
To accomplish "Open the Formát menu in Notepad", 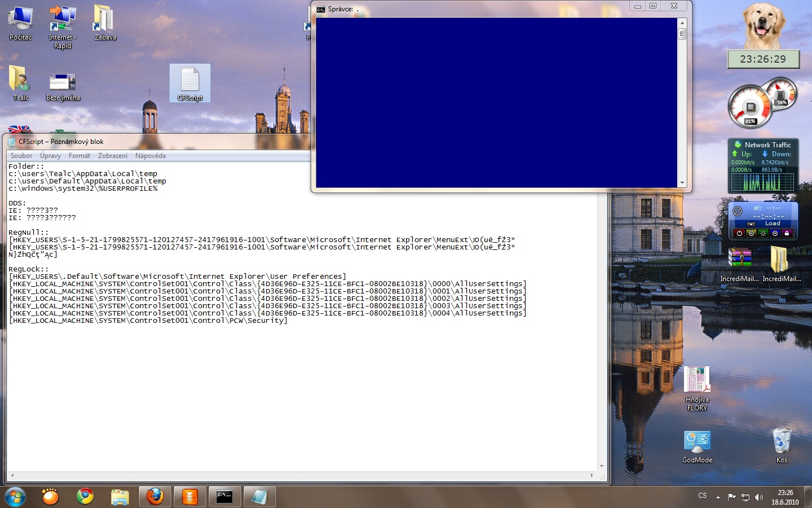I will coord(79,156).
